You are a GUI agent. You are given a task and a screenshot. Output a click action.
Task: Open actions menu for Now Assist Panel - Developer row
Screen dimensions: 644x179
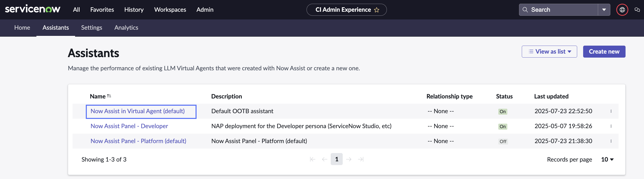tap(611, 126)
